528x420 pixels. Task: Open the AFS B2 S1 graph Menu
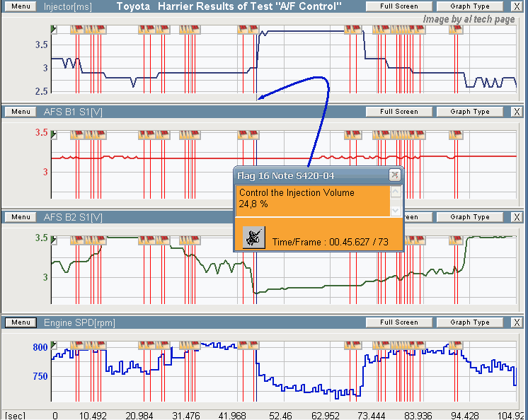[x=21, y=217]
